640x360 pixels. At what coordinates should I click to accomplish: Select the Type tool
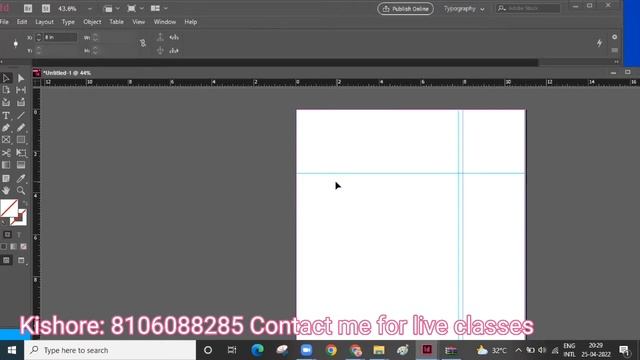pos(6,116)
